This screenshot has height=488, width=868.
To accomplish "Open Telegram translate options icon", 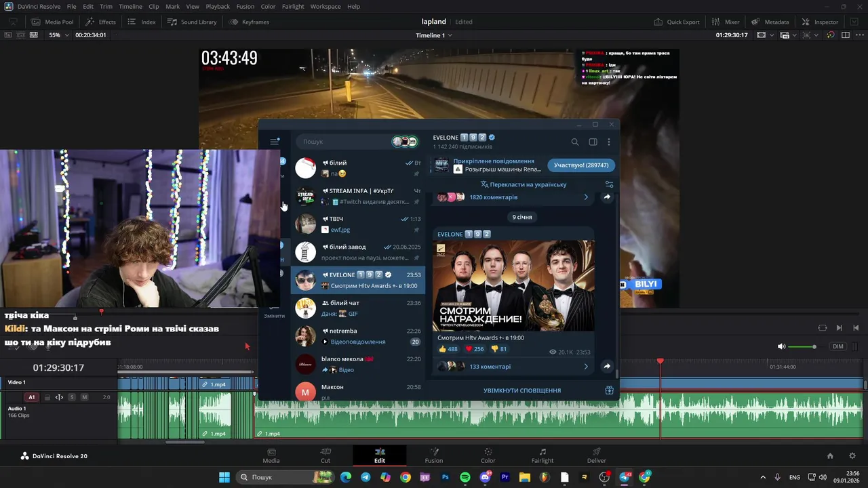I will (x=609, y=184).
